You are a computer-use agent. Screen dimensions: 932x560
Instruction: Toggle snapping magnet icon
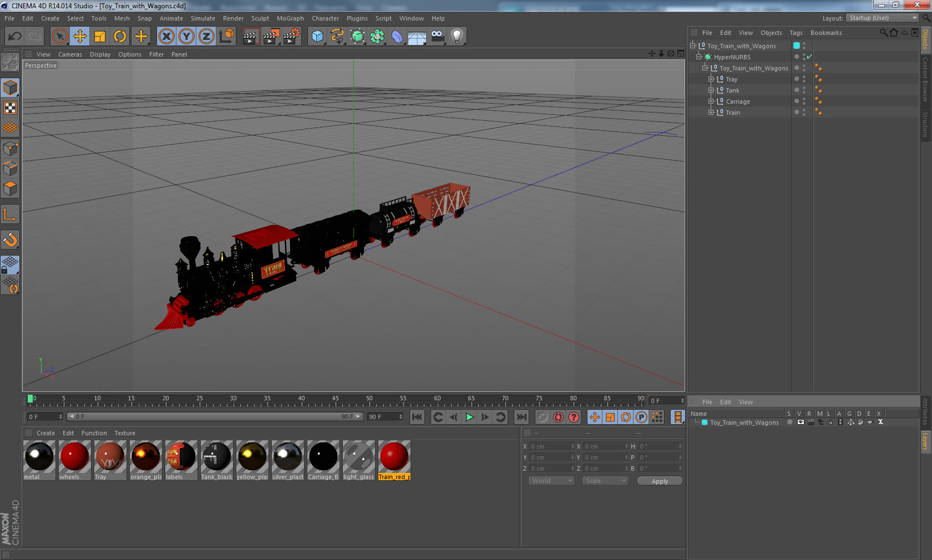click(x=11, y=240)
